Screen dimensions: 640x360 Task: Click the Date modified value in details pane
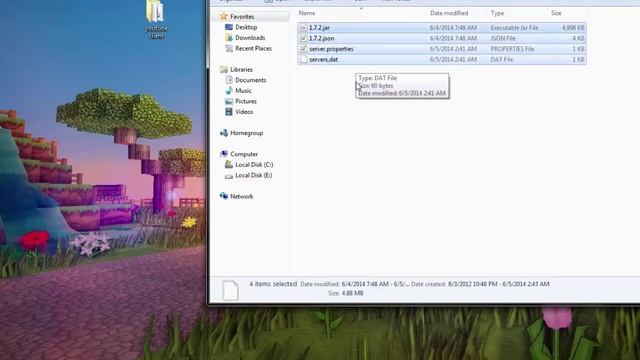(376, 284)
